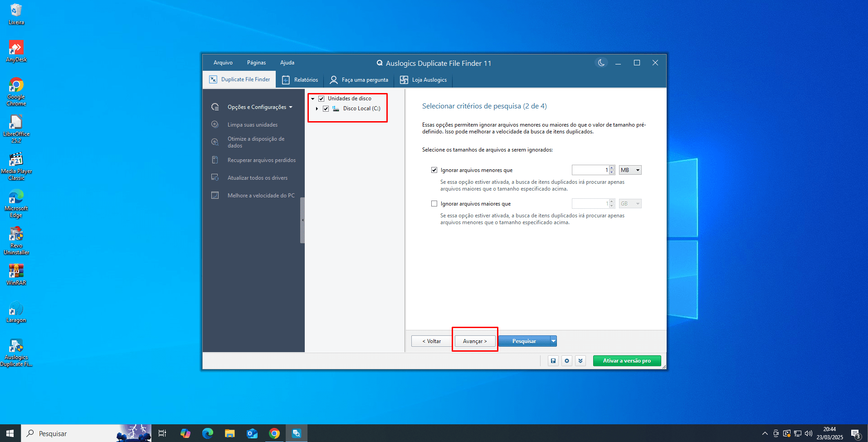Uncheck the Unidades de disco checkbox
868x442 pixels.
pos(322,98)
